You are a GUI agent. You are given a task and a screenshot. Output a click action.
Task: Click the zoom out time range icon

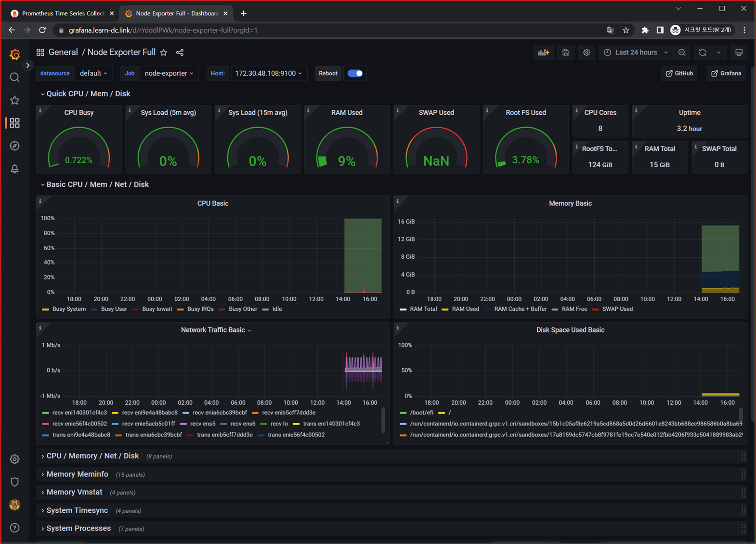[x=682, y=53]
